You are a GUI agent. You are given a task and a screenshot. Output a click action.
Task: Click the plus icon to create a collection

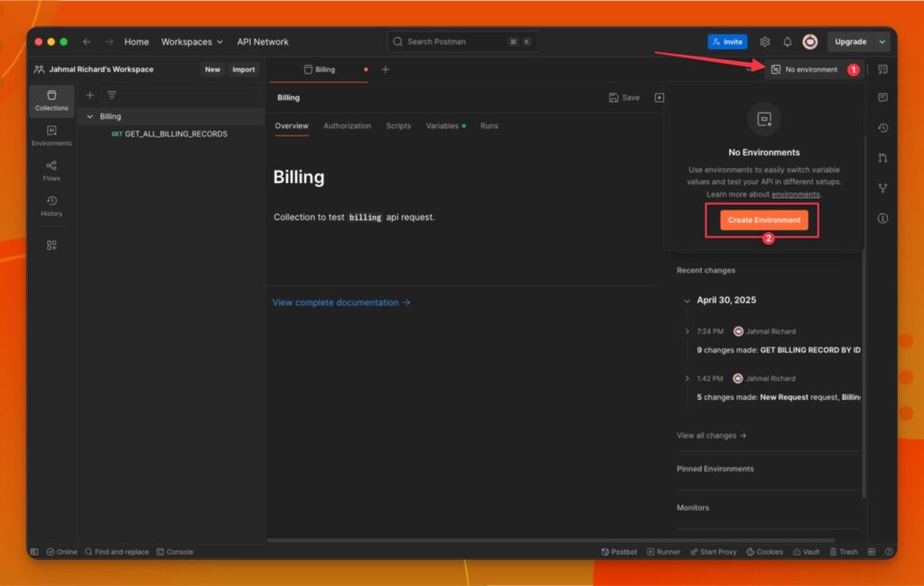(89, 95)
